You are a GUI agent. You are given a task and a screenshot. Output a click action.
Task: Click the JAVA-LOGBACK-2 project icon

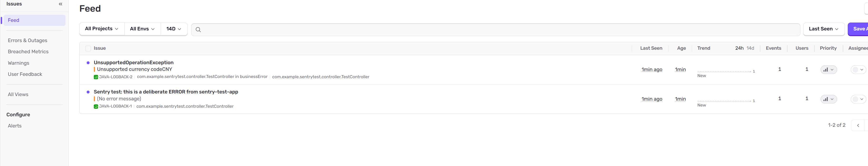[x=96, y=77]
